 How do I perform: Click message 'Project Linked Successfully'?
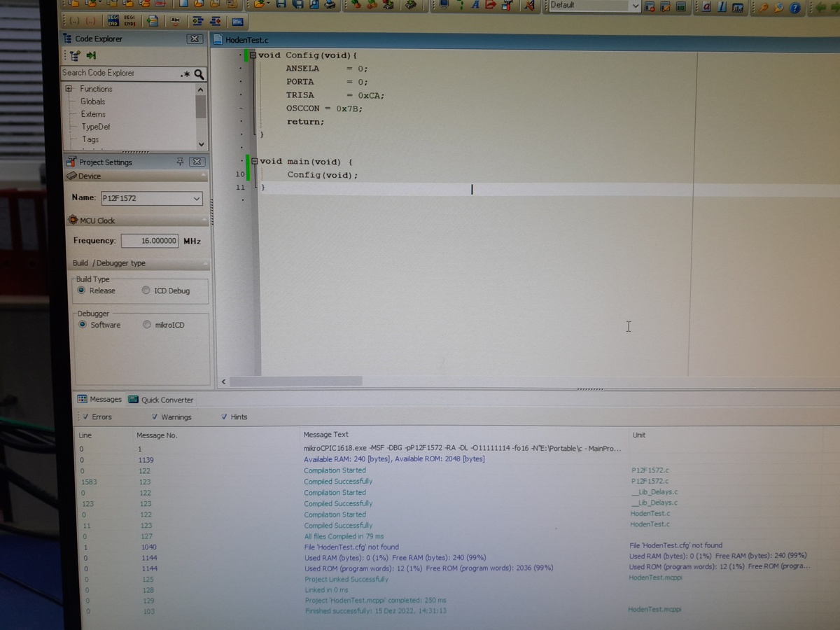click(346, 580)
